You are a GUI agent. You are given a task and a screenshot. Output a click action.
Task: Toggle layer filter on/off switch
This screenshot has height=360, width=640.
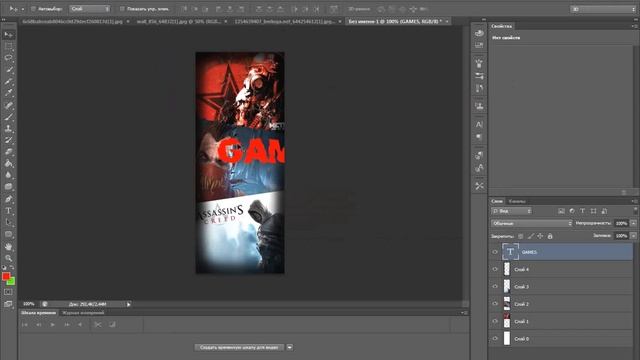(635, 210)
